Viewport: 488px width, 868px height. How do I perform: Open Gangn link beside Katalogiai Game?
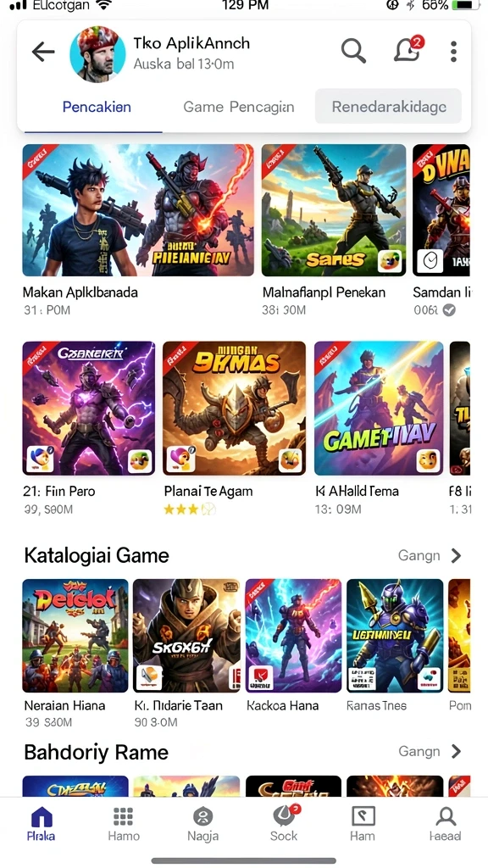click(419, 555)
